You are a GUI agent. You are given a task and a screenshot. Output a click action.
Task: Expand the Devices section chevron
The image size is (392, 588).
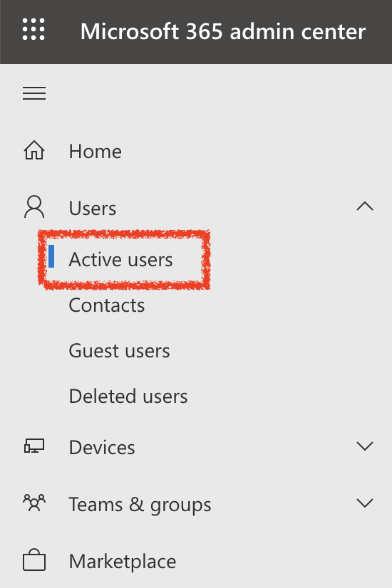tap(365, 446)
